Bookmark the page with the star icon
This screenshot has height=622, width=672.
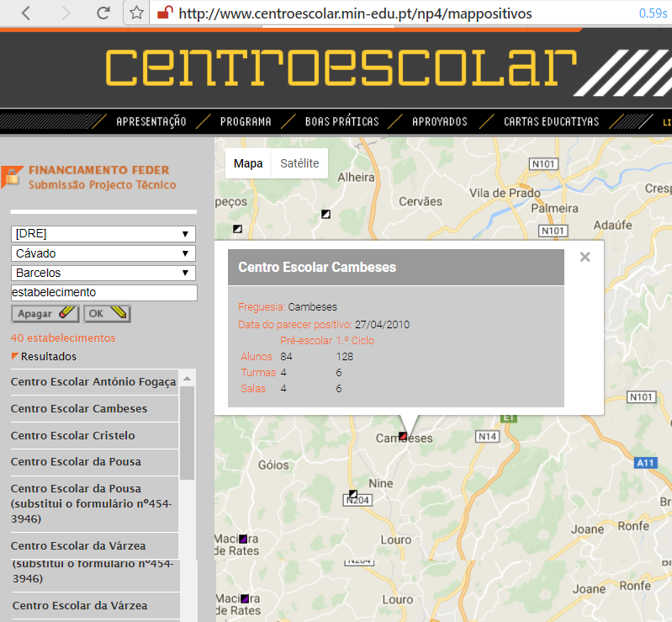pos(136,13)
